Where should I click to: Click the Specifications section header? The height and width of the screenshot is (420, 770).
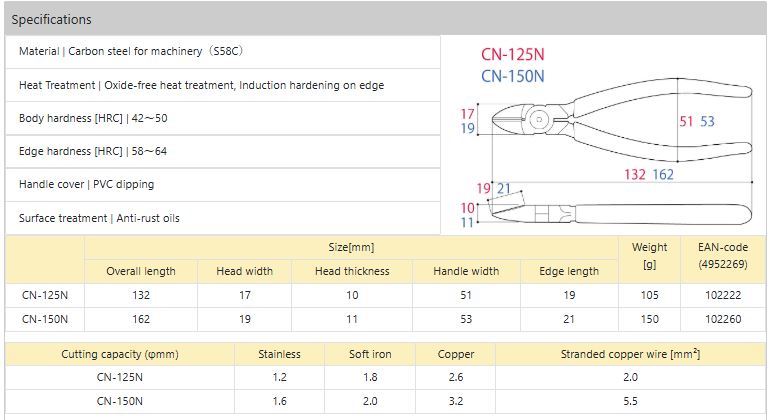click(52, 19)
